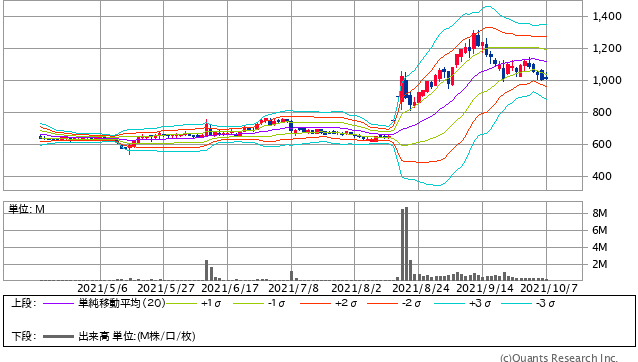Select the 2021/5/6 date axis label
Viewport: 638px width, 362px height.
point(102,288)
